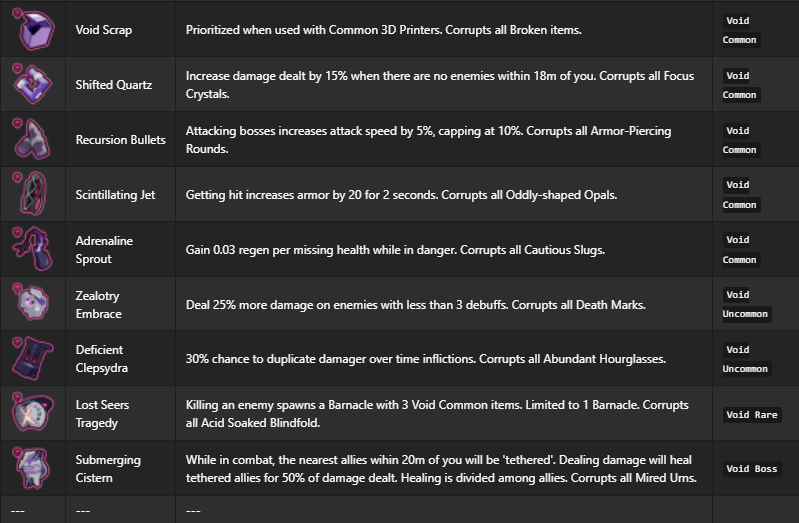Viewport: 799px width, 523px height.
Task: Click the Recursion Bullets description text
Action: tap(428, 140)
